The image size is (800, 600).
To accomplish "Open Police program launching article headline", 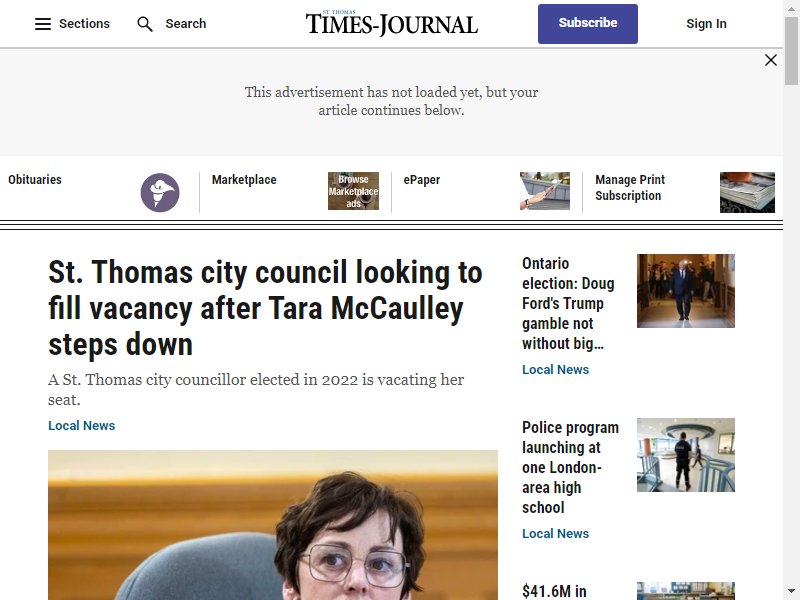I will 570,467.
